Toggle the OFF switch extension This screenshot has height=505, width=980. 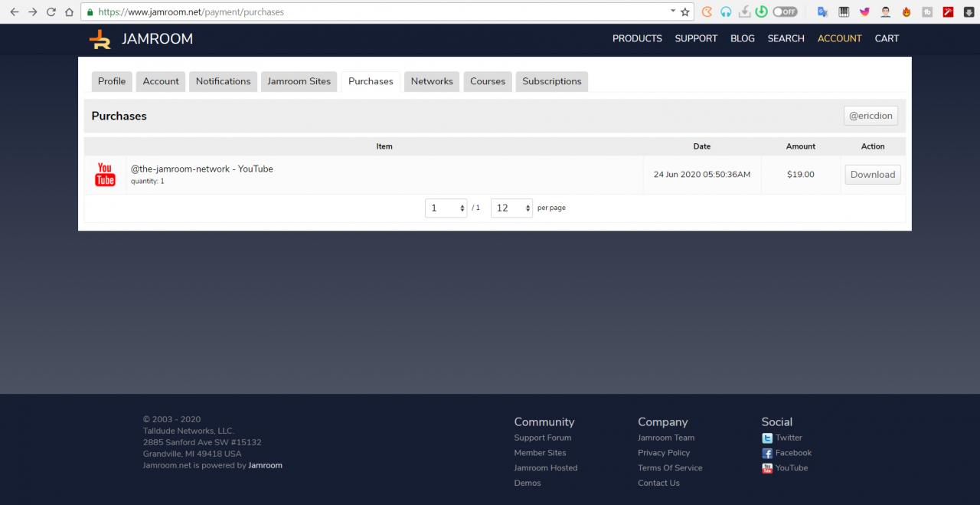pos(785,12)
